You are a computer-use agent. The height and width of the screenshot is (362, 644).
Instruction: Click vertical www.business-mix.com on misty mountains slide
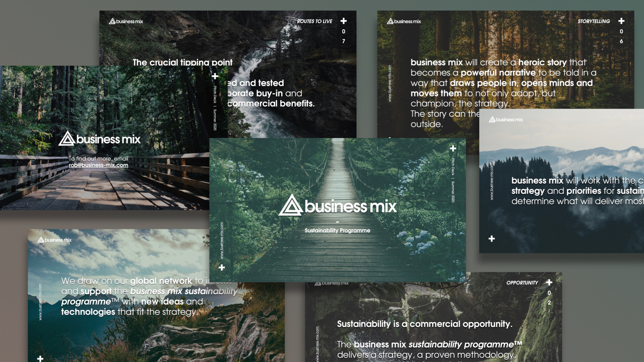coord(492,181)
